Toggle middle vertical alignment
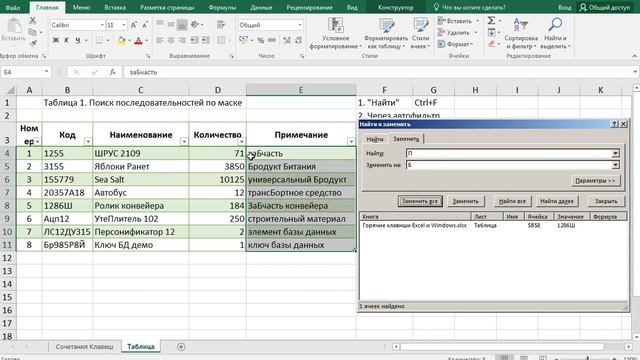This screenshot has width=640, height=360. pos(171,24)
